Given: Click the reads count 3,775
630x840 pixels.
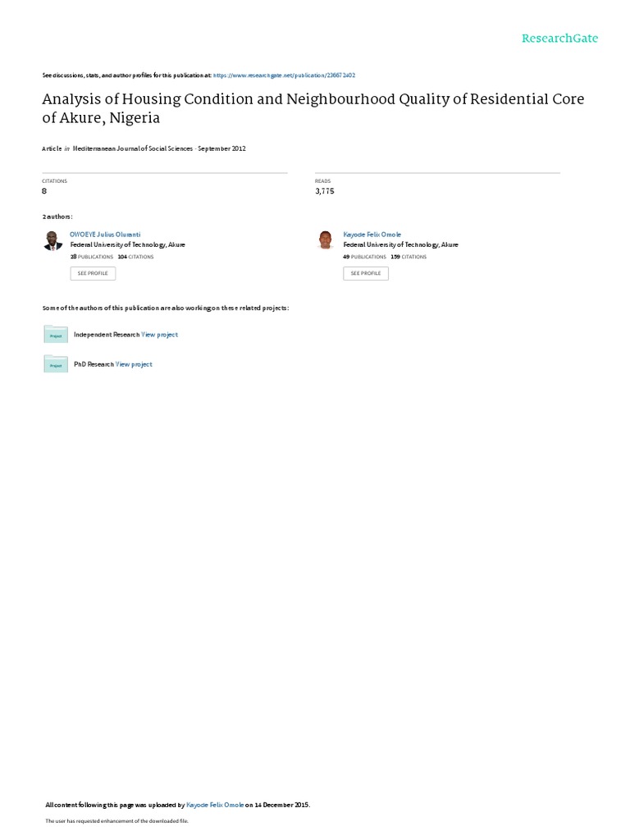Looking at the screenshot, I should (x=324, y=191).
